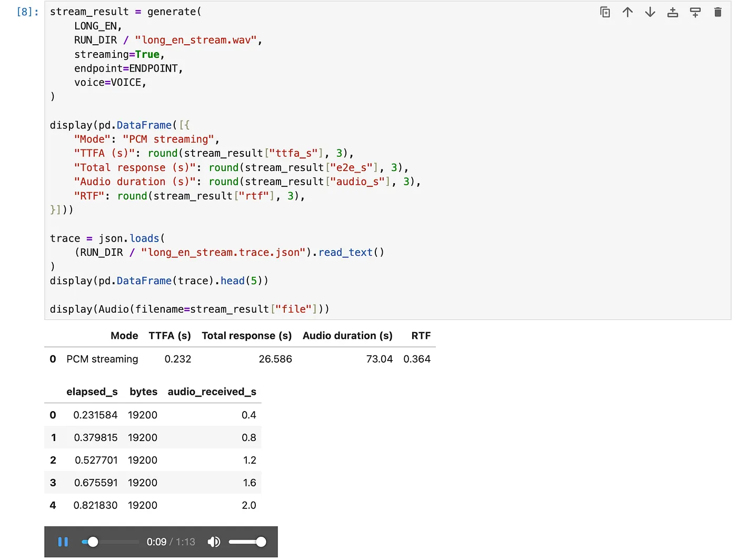Screen dimensions: 737x560
Task: Move cell up with arrow icon
Action: coord(628,12)
